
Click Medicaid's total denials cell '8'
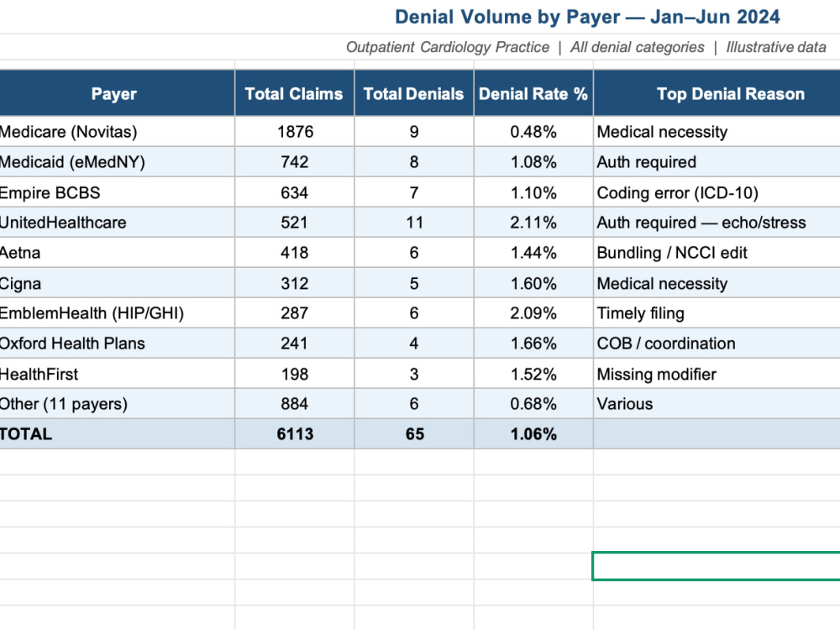coord(413,162)
